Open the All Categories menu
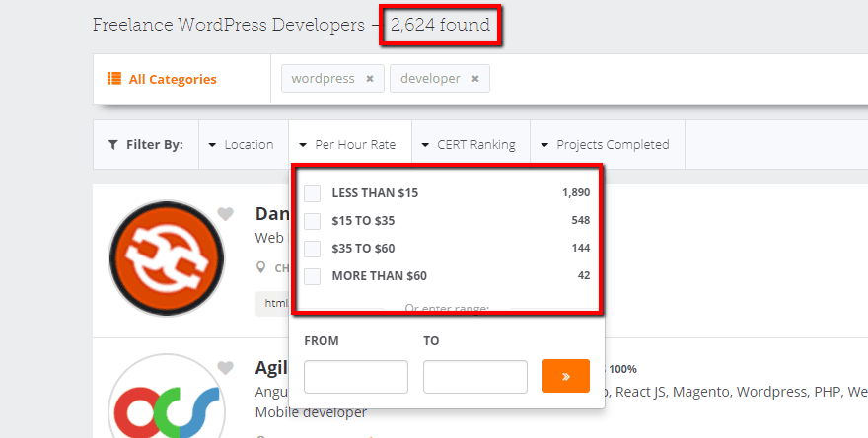The width and height of the screenshot is (868, 438). coord(172,79)
